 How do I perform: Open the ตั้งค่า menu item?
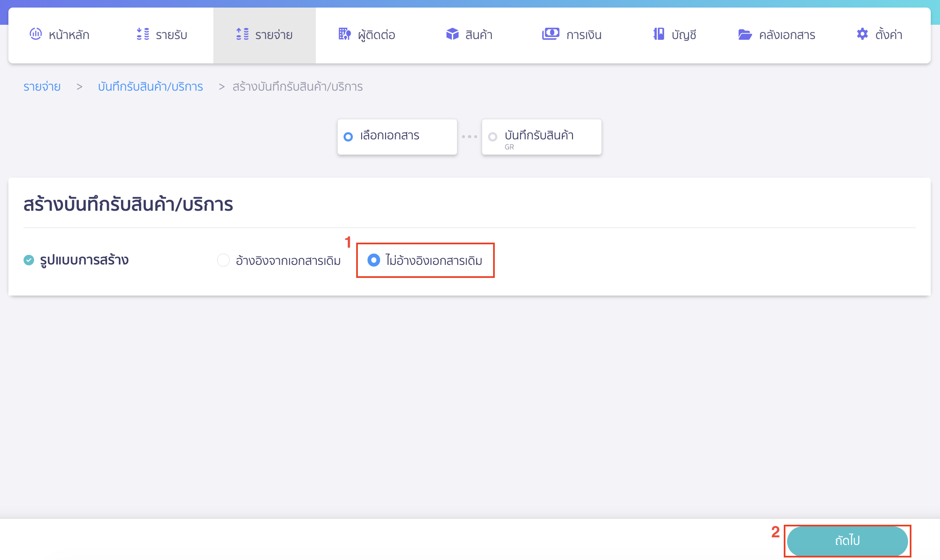pyautogui.click(x=889, y=35)
